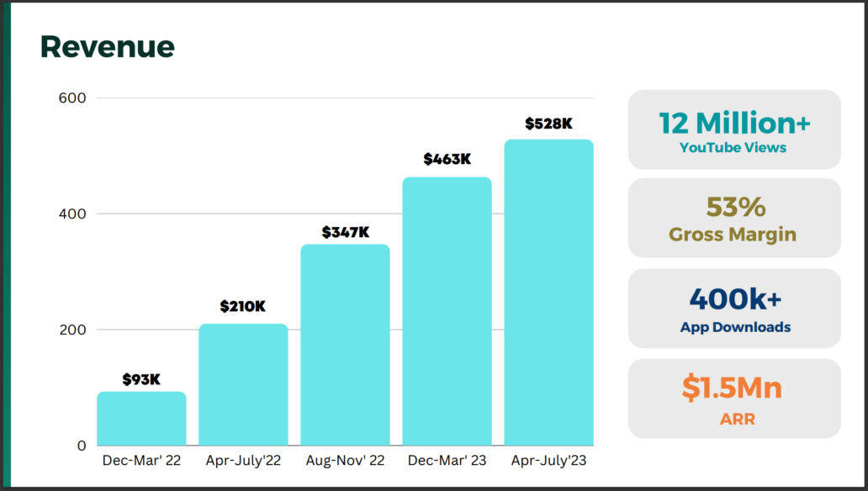
Task: Select the Dec-Mar' 23 revenue bar
Action: tap(447, 311)
